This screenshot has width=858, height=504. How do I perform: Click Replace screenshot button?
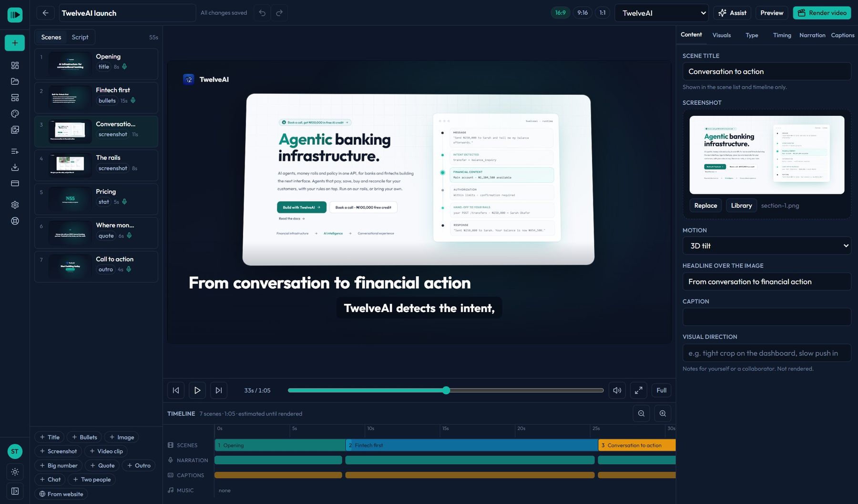coord(705,205)
